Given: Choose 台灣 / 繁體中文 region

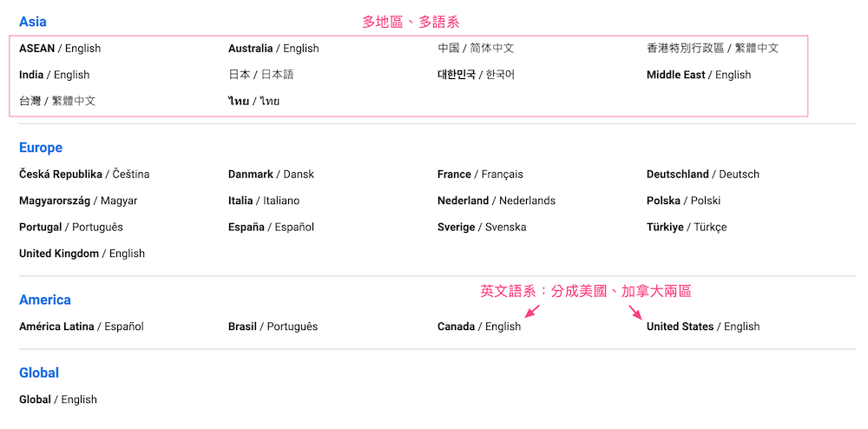Looking at the screenshot, I should point(57,102).
